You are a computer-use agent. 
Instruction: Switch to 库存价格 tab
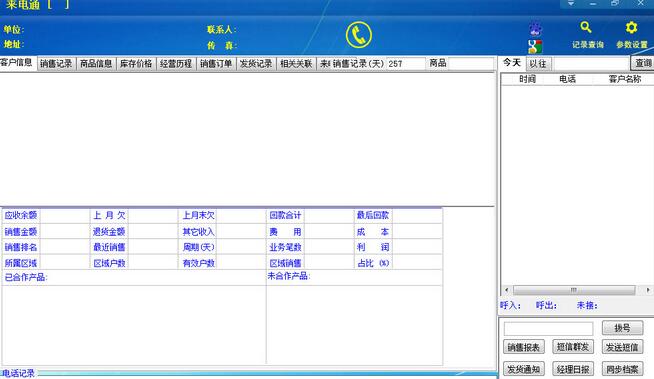(x=136, y=64)
